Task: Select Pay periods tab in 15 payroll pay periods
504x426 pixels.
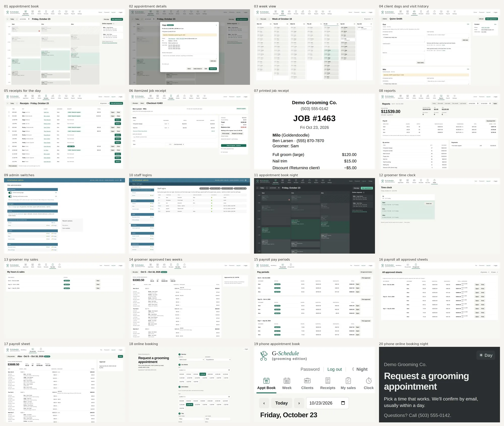Action: click(283, 266)
